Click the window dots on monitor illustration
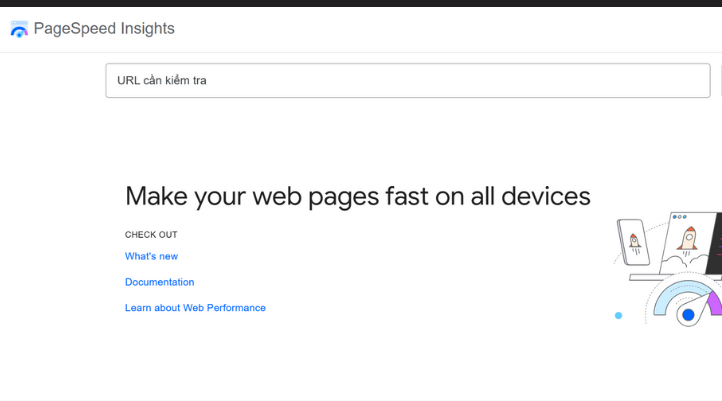The image size is (722, 401). (x=680, y=216)
